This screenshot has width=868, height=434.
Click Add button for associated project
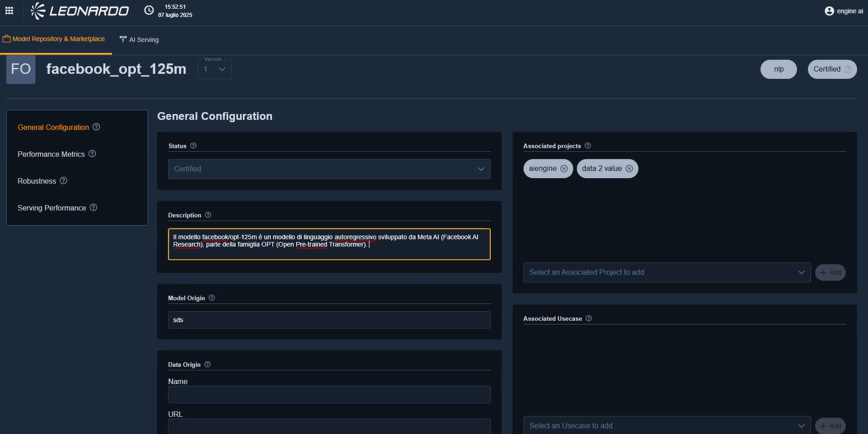coord(830,272)
